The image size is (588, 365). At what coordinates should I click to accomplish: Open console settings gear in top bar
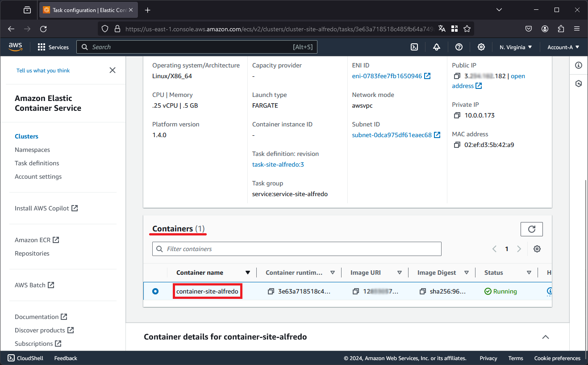coord(481,47)
